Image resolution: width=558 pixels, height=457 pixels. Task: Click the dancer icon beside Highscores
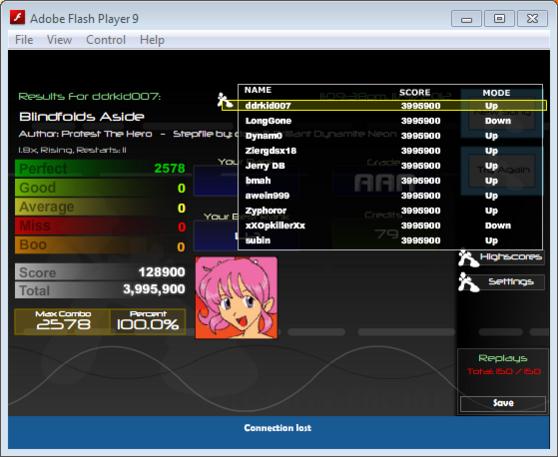pyautogui.click(x=468, y=258)
